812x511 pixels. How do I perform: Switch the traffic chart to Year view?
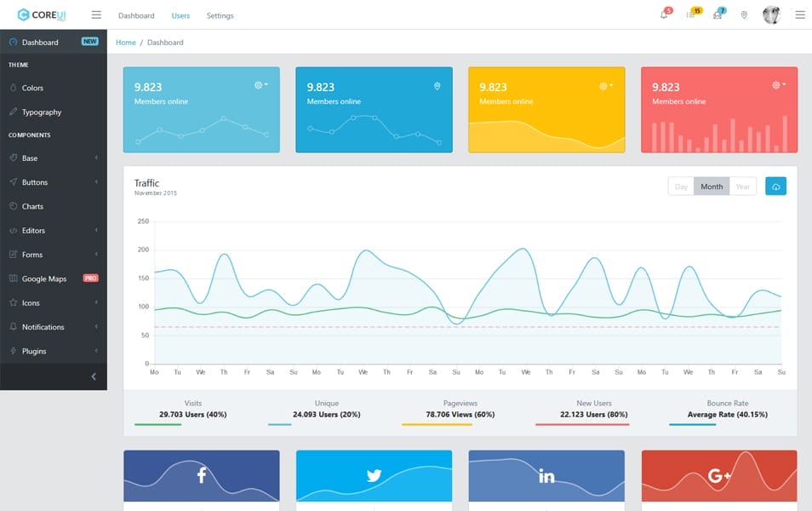pos(742,186)
